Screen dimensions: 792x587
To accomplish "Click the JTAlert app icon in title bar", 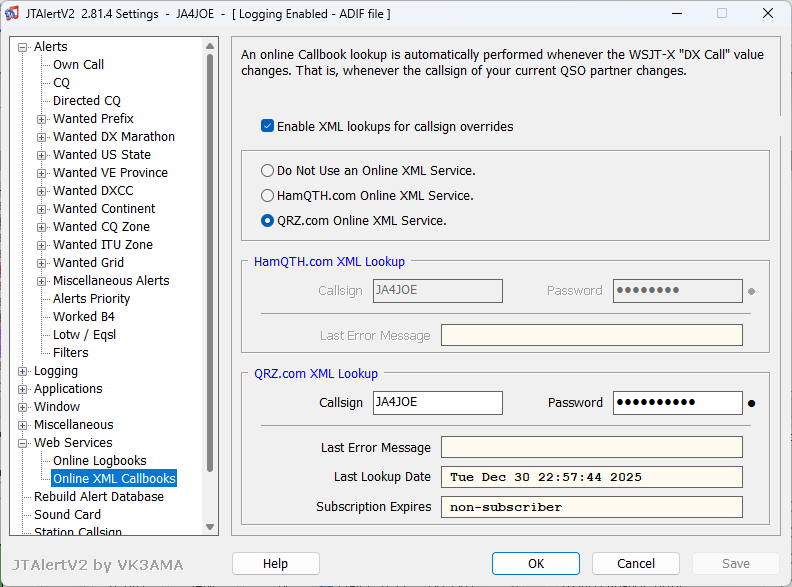I will point(12,13).
